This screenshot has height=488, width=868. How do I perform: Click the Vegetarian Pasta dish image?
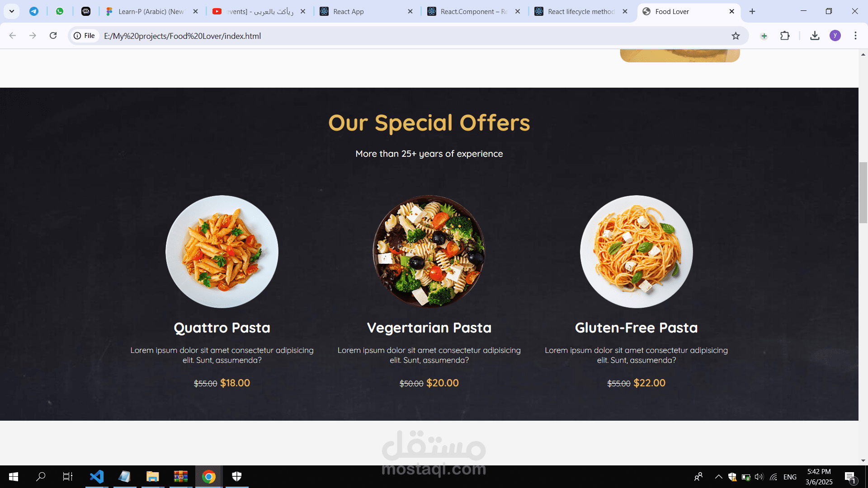(x=429, y=252)
